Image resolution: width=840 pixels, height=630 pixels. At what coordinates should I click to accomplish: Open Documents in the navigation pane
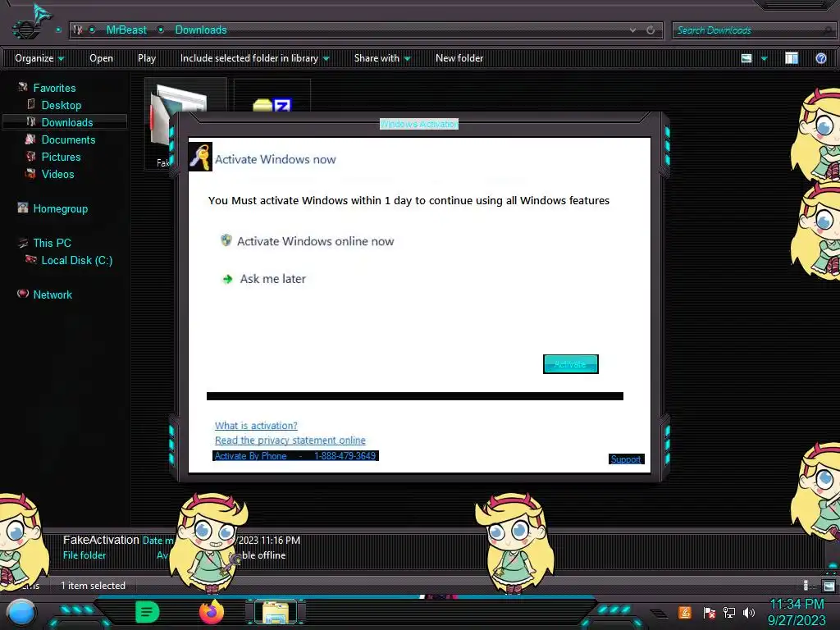tap(69, 139)
